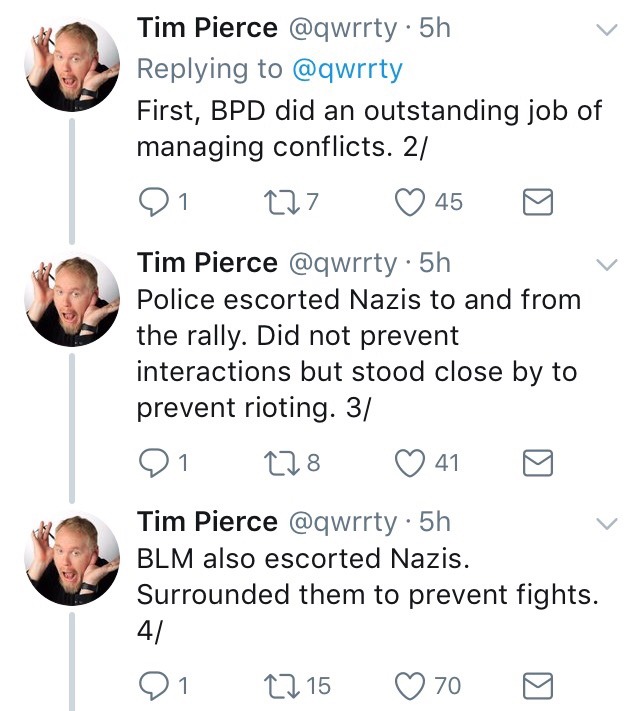The image size is (640, 711).
Task: Send the 2/ tweet via direct message
Action: (x=539, y=203)
